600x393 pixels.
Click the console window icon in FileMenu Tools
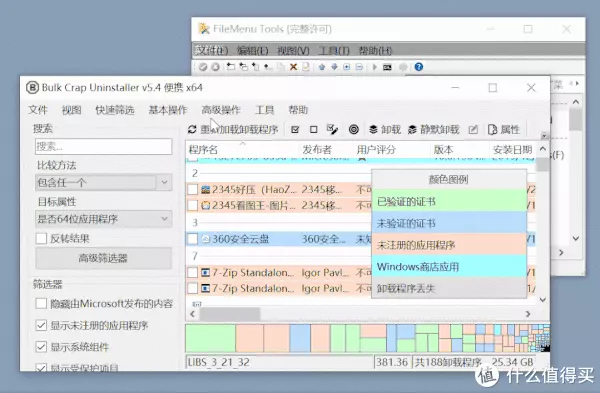[387, 67]
